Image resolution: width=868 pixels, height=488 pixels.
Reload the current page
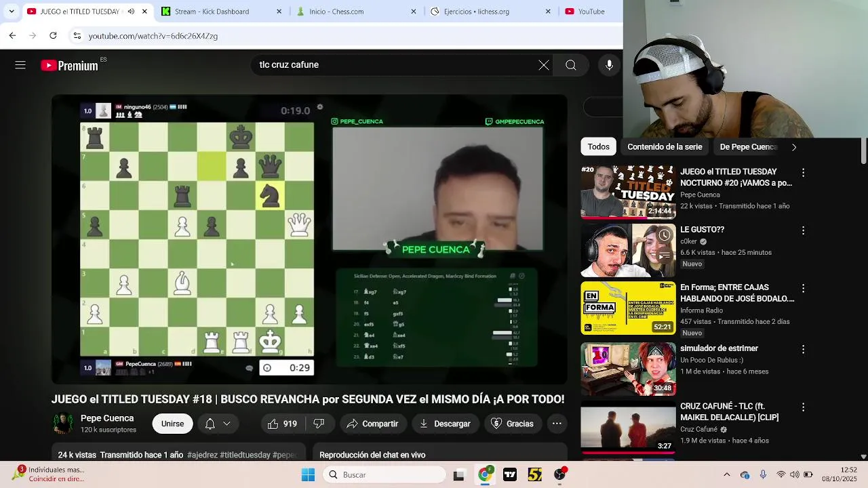(x=53, y=35)
